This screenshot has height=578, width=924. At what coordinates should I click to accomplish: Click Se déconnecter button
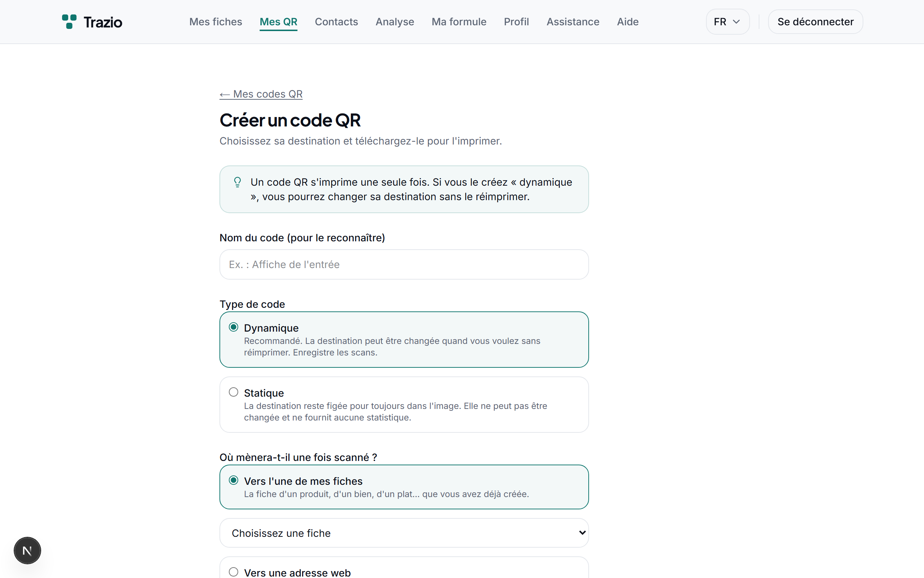point(815,22)
